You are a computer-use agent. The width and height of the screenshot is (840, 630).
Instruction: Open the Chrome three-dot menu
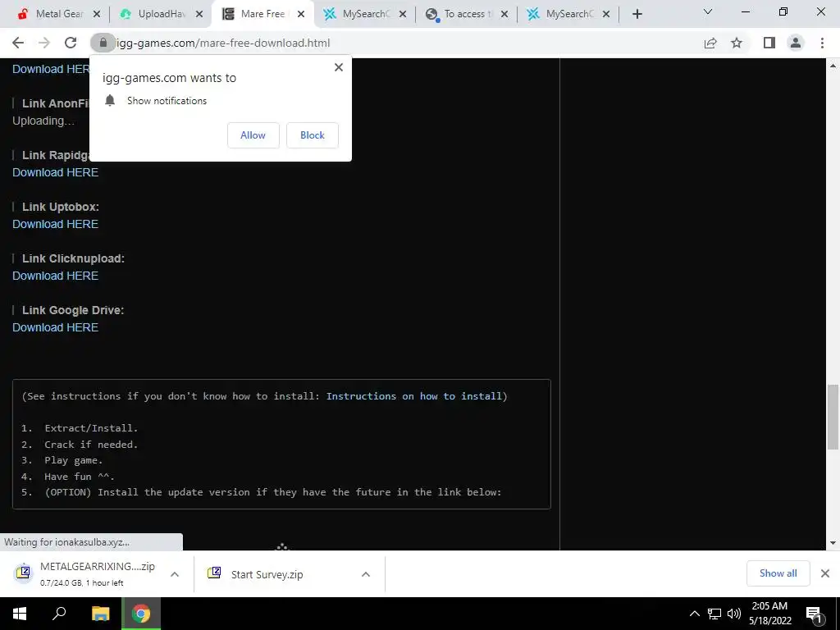pos(822,43)
